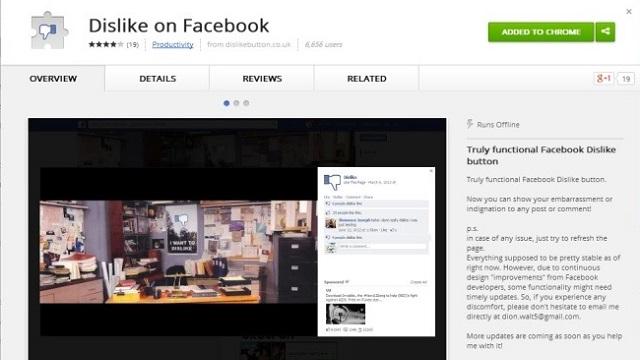Open the Productivity category link

pyautogui.click(x=173, y=44)
